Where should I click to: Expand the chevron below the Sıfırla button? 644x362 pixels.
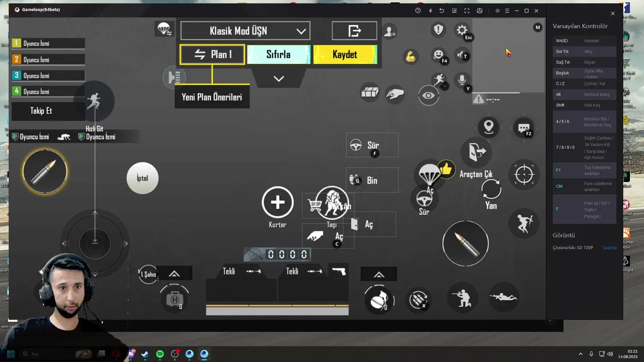coord(279,79)
